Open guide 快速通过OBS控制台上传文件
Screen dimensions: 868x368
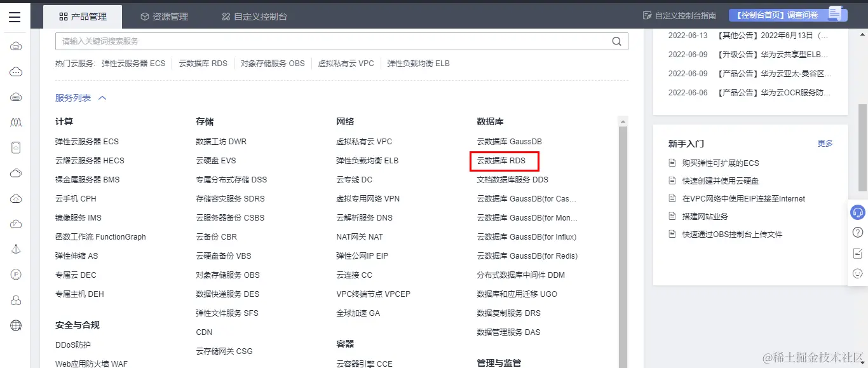coord(733,235)
